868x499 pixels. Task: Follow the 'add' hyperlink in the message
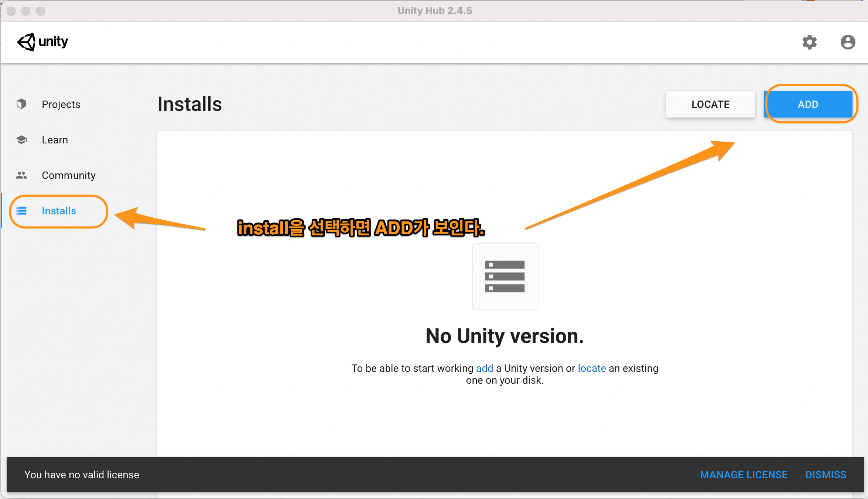point(485,368)
